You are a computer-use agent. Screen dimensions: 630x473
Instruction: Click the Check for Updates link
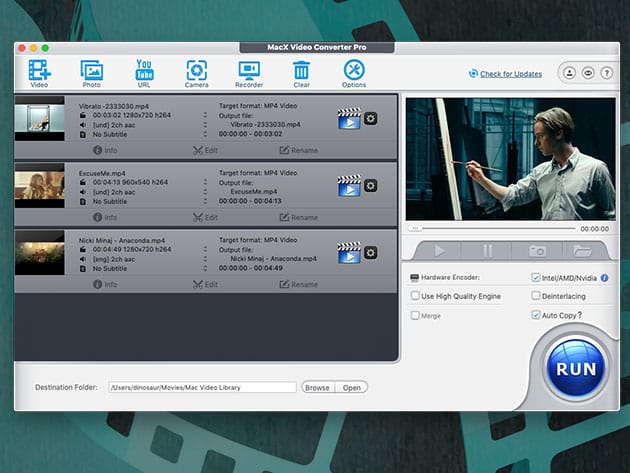[x=510, y=74]
